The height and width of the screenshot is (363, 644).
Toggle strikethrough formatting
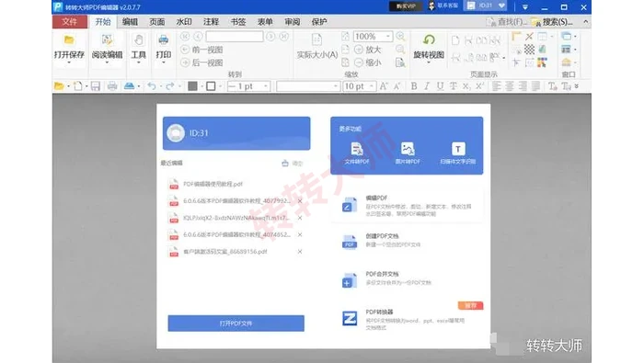453,86
